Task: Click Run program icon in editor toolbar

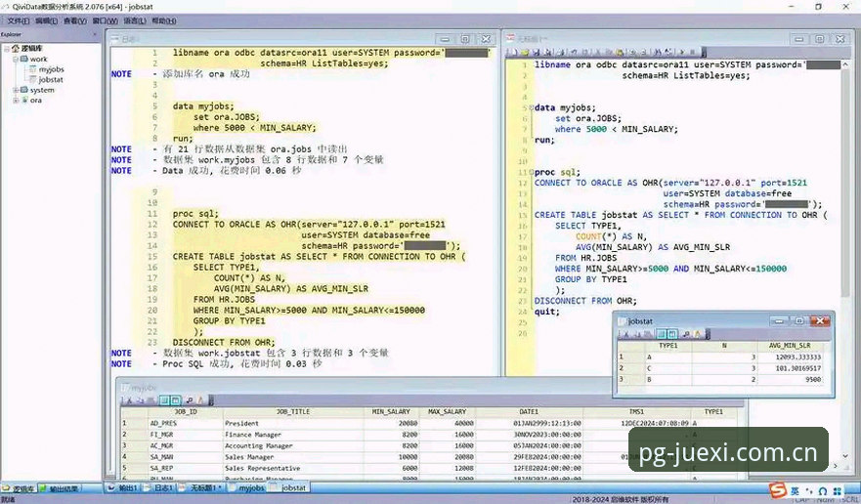Action: [681, 52]
